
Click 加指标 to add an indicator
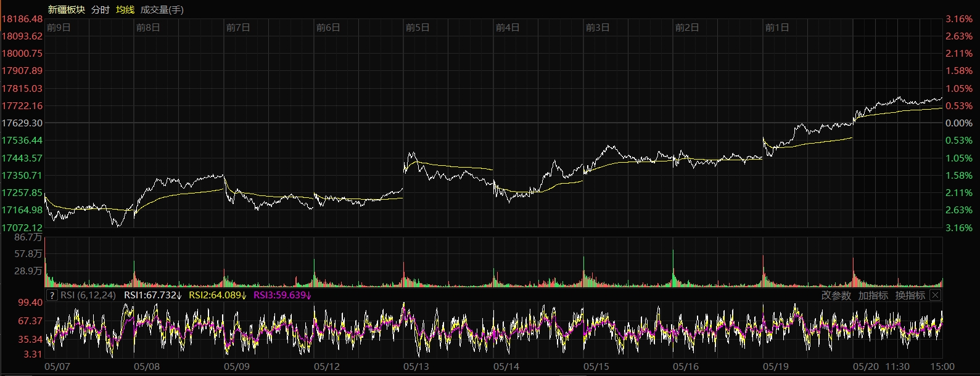pyautogui.click(x=873, y=295)
